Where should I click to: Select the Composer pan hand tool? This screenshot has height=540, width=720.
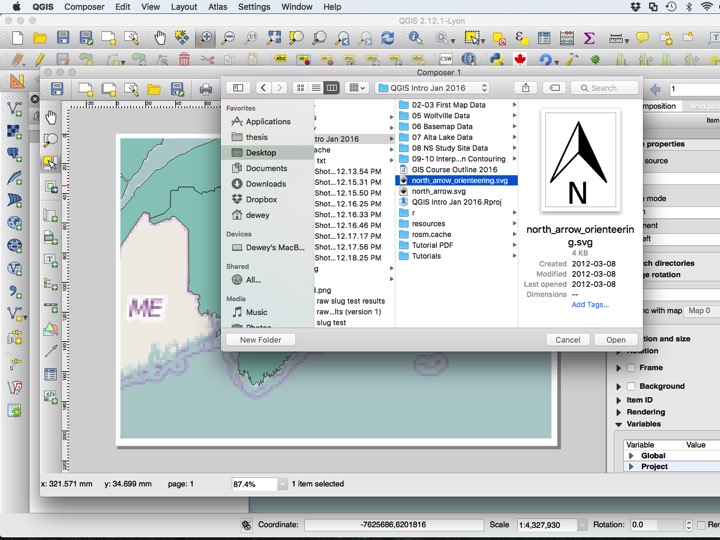click(x=51, y=118)
